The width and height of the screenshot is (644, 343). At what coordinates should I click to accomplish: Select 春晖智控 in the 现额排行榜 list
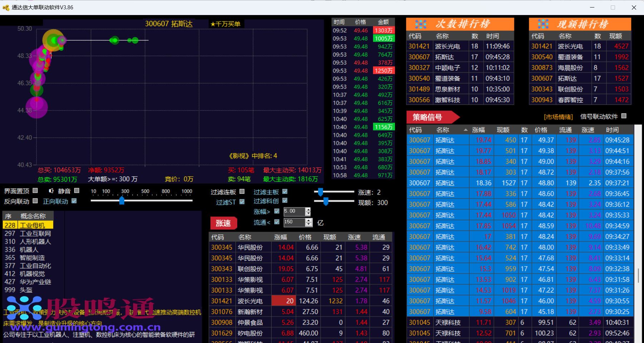(x=580, y=100)
